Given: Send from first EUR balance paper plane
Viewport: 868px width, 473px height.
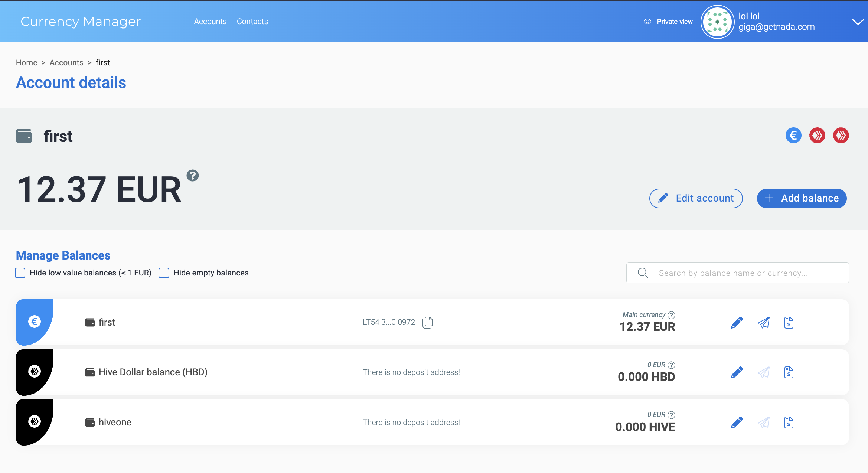Looking at the screenshot, I should [763, 323].
